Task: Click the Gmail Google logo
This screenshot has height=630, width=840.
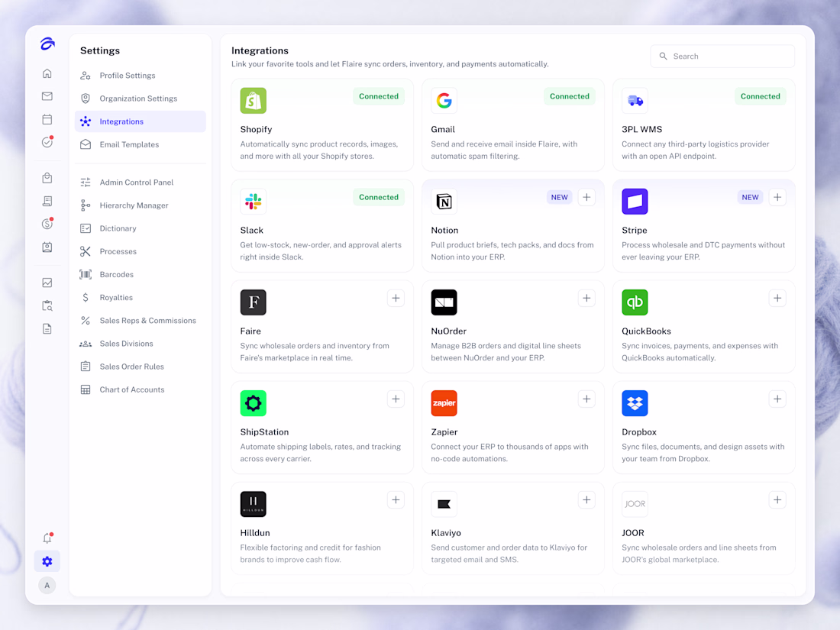Action: coord(444,101)
